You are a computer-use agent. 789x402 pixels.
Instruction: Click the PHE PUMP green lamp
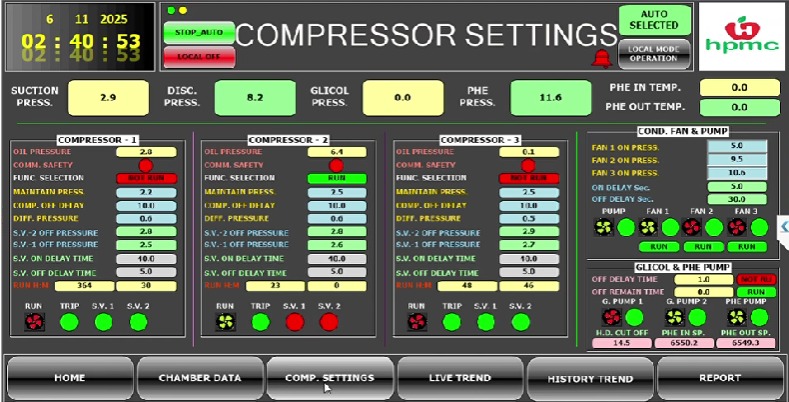point(759,317)
